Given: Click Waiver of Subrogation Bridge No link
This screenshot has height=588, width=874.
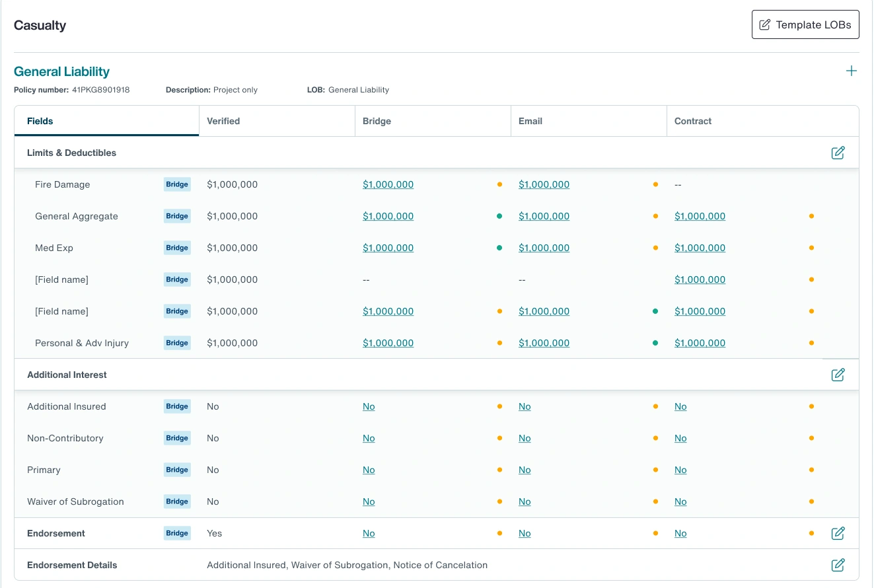Looking at the screenshot, I should pyautogui.click(x=369, y=501).
